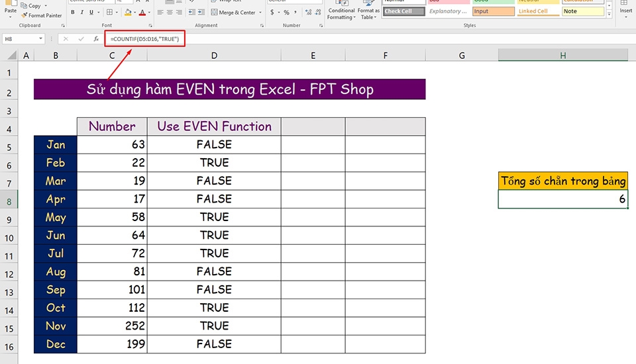
Task: Open the Borders dropdown arrow
Action: pyautogui.click(x=117, y=13)
